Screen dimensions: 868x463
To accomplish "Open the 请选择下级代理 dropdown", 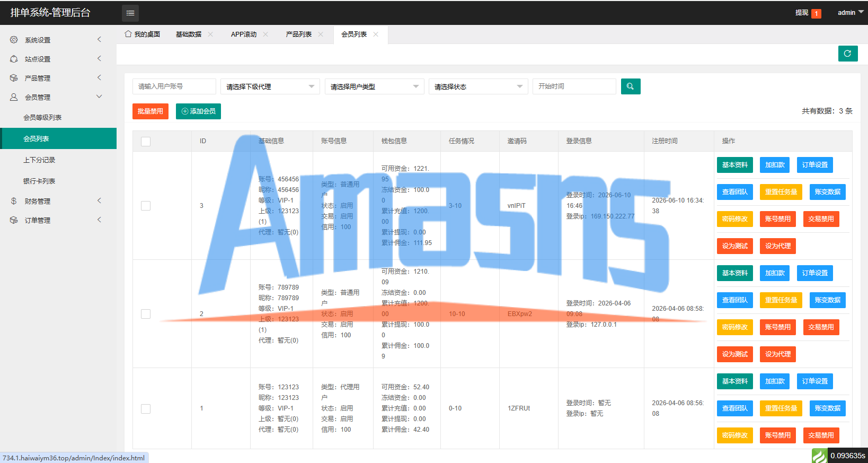I will (x=270, y=86).
